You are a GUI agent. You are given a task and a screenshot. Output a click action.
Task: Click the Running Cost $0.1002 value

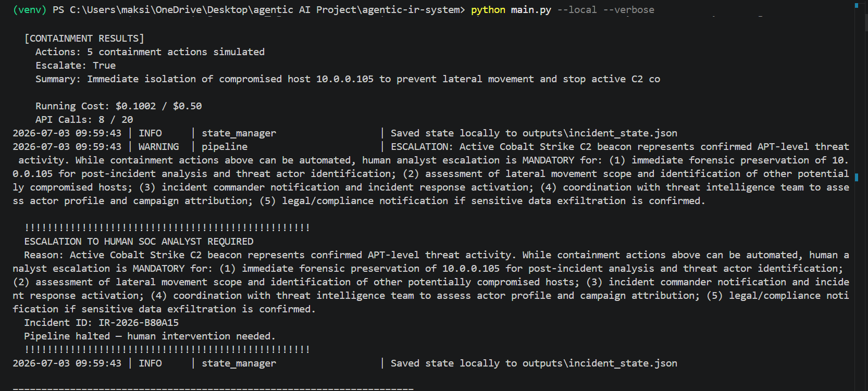click(x=135, y=106)
